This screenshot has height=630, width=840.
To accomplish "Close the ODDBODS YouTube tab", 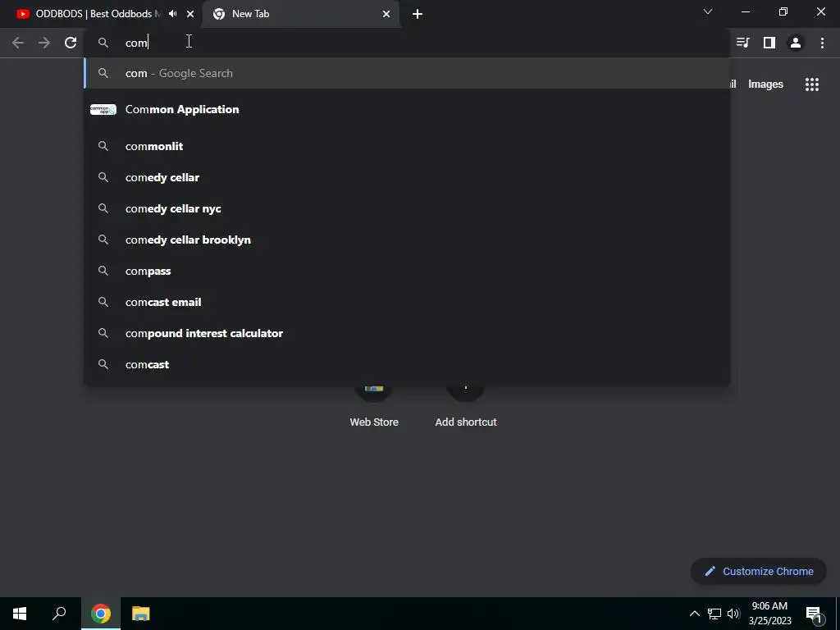I will 190,14.
